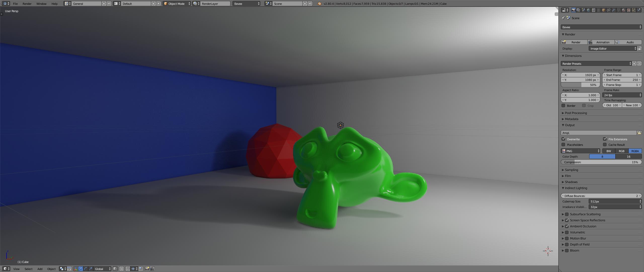This screenshot has height=272, width=644.
Task: Open the Render menu in the top bar
Action: tap(27, 4)
